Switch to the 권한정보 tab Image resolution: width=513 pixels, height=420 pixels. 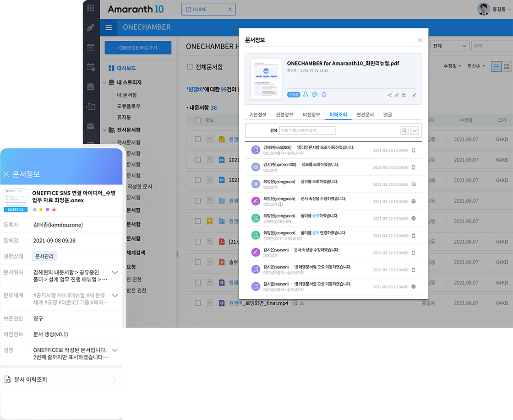point(284,114)
